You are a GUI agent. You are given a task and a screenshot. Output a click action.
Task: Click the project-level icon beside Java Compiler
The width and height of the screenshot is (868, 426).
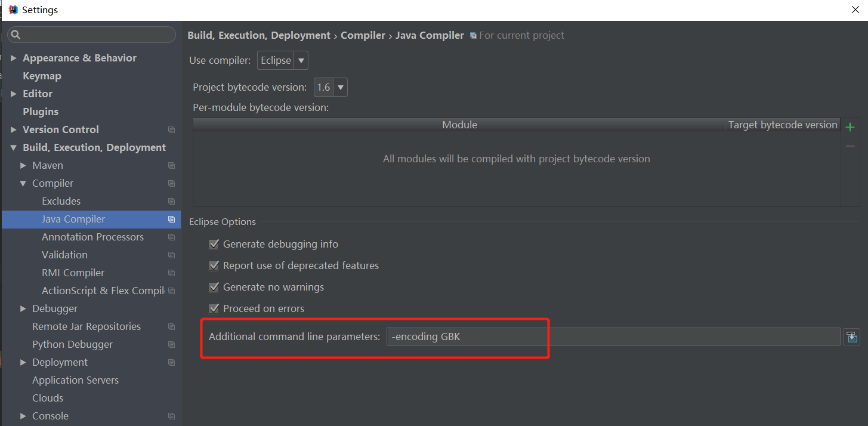coord(172,220)
